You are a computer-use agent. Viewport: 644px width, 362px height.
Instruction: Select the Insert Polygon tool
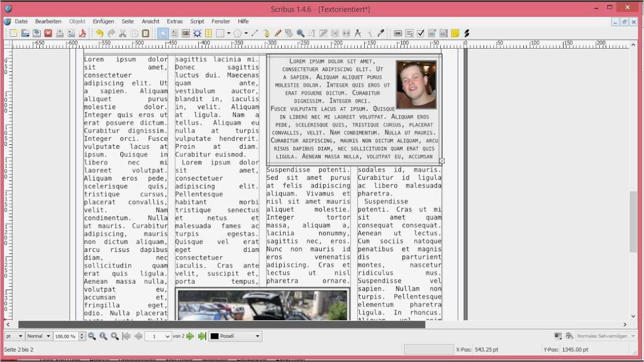coord(237,33)
